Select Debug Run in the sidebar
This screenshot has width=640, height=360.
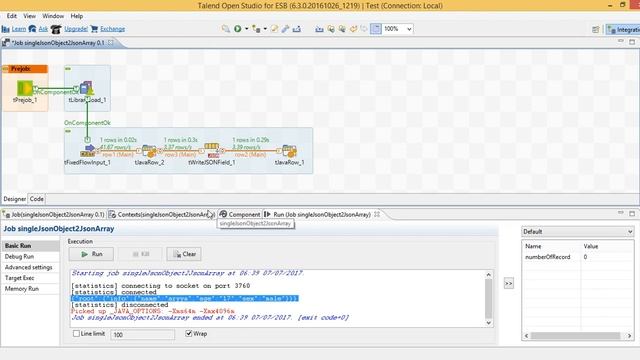pos(31,256)
